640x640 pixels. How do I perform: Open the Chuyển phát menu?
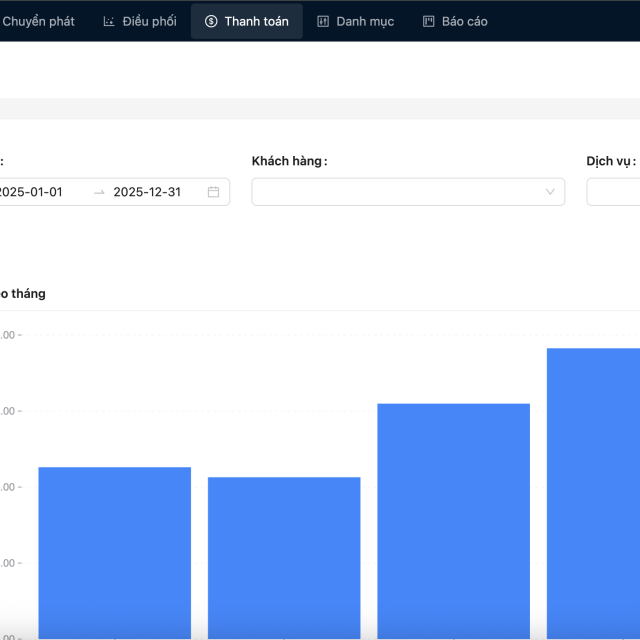point(38,21)
